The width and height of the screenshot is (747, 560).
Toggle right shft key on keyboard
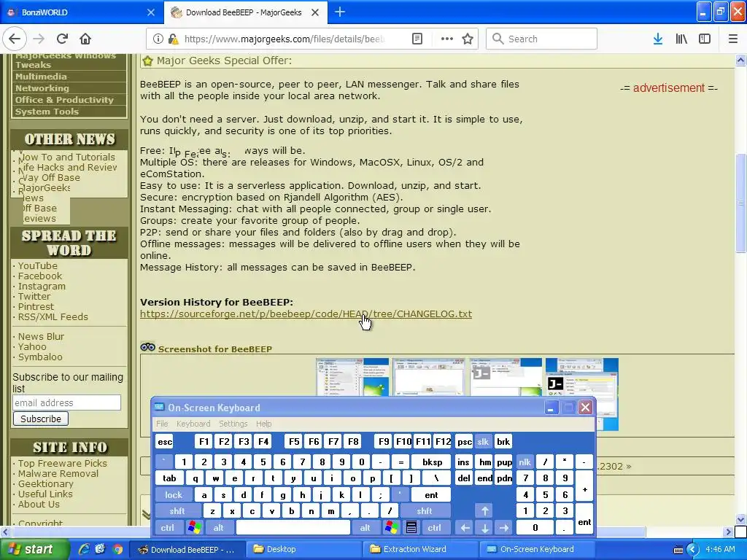click(425, 511)
